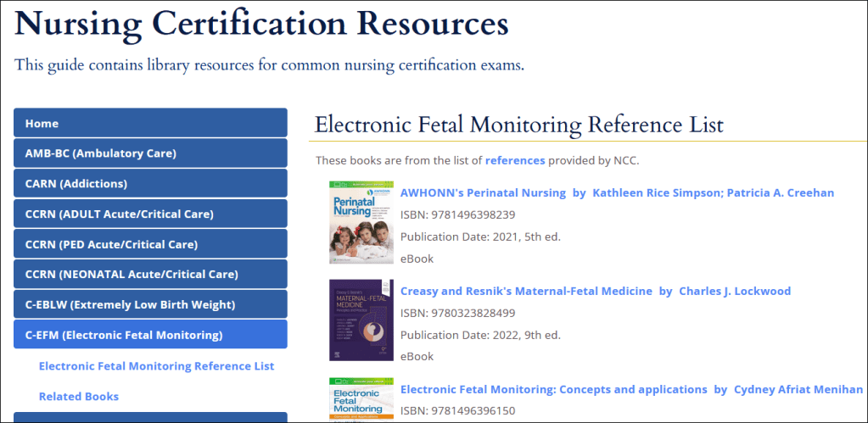Open the Related Books sub-item in the sidebar
The image size is (868, 423).
click(79, 396)
